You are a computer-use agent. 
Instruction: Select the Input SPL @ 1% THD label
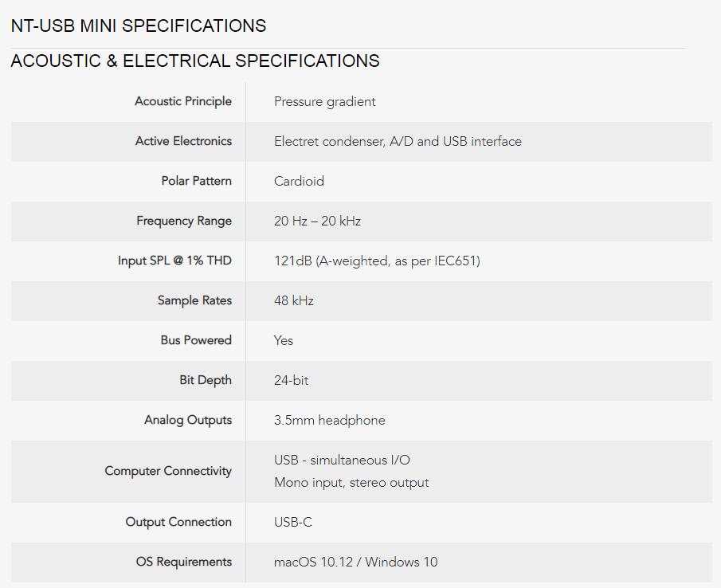click(174, 261)
